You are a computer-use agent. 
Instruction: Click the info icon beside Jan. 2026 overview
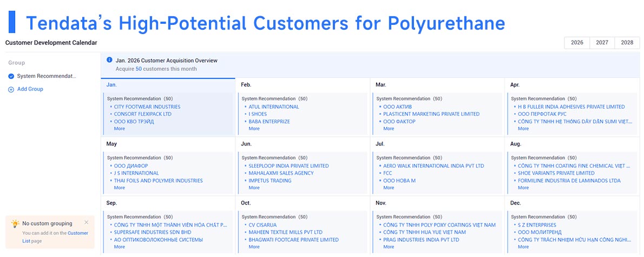click(109, 60)
